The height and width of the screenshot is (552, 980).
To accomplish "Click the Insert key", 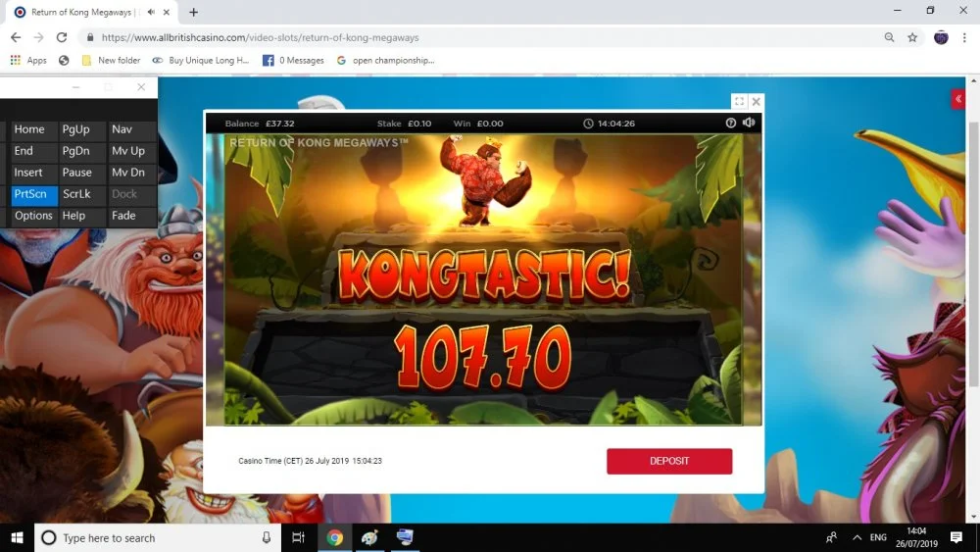I will [33, 173].
